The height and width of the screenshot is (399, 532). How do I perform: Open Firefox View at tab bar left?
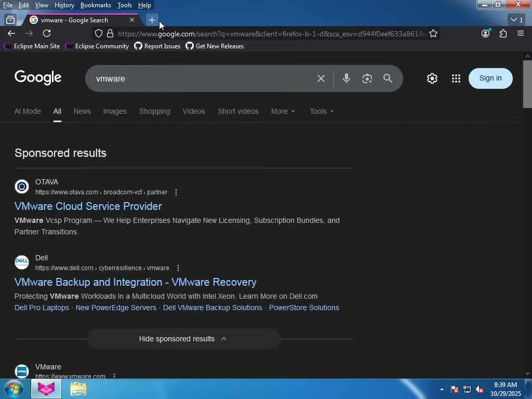coord(10,20)
